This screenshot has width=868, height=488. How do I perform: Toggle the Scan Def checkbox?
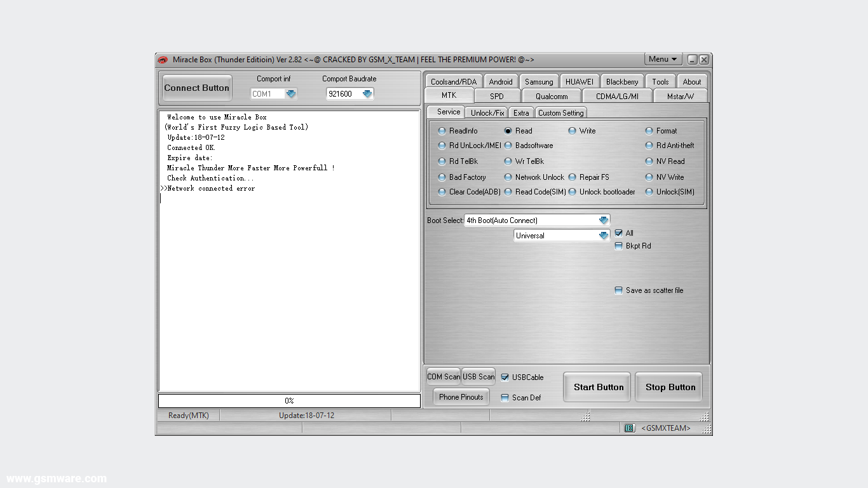click(505, 398)
